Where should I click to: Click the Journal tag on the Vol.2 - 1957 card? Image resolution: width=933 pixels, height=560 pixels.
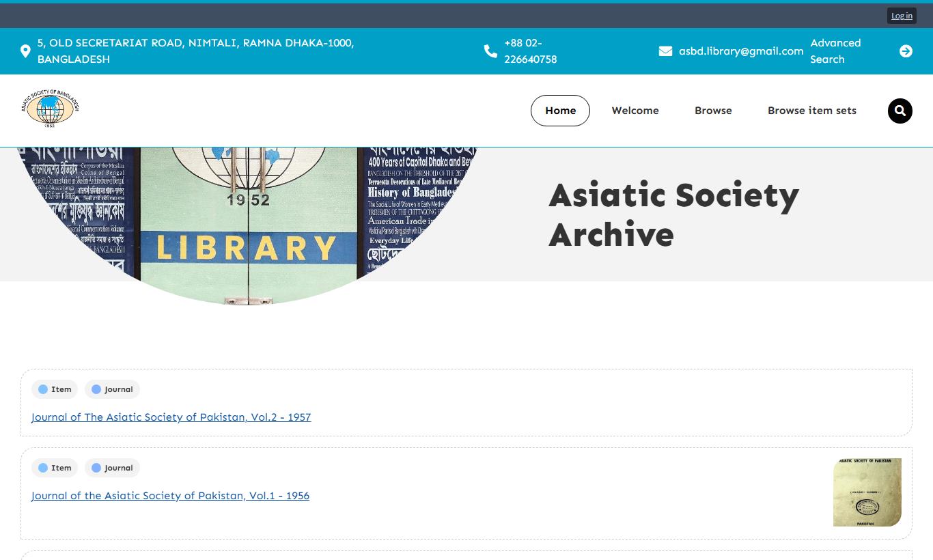click(112, 389)
